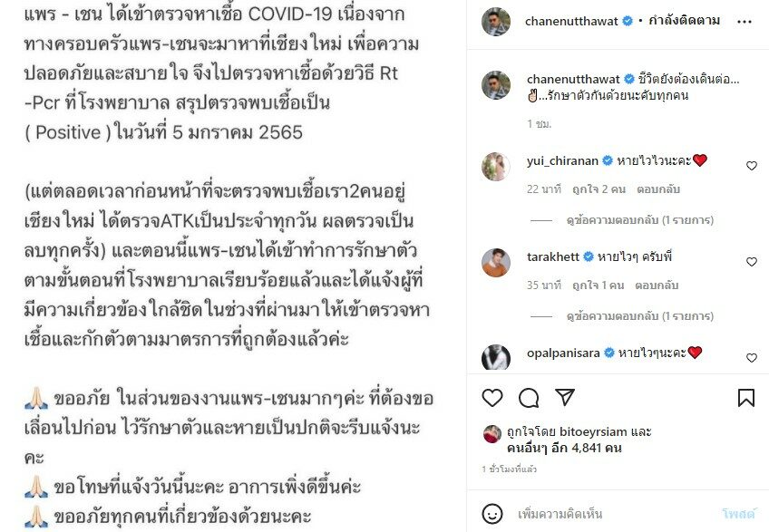Screen dimensions: 769x532
Task: Open chanenutthawat profile from header username
Action: 571,21
